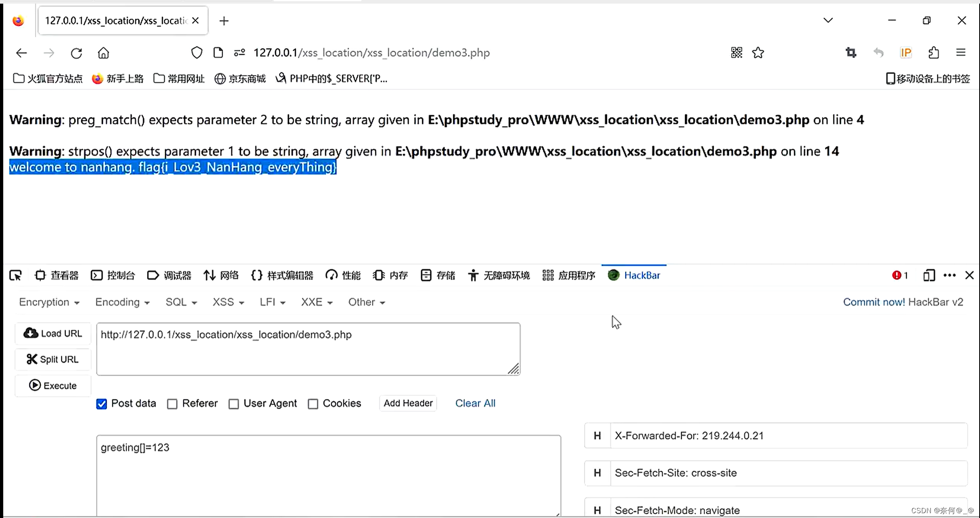Open the Firefox hamburger menu
The height and width of the screenshot is (518, 980).
(x=961, y=53)
